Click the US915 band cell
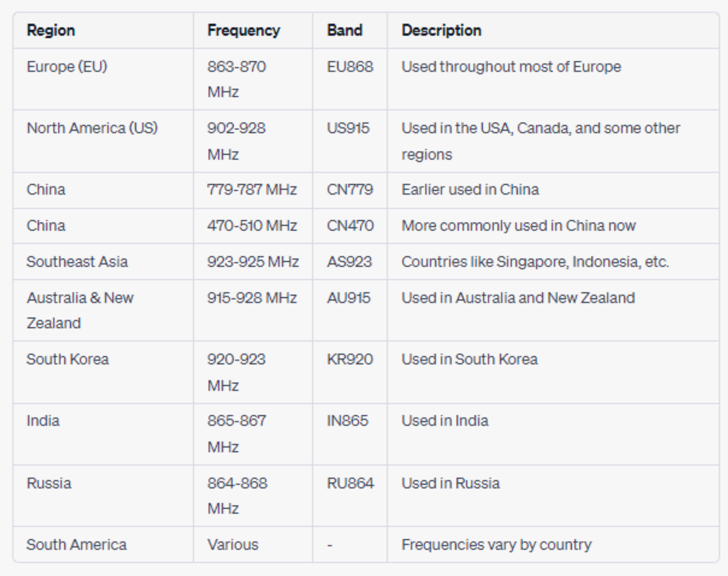 point(348,128)
